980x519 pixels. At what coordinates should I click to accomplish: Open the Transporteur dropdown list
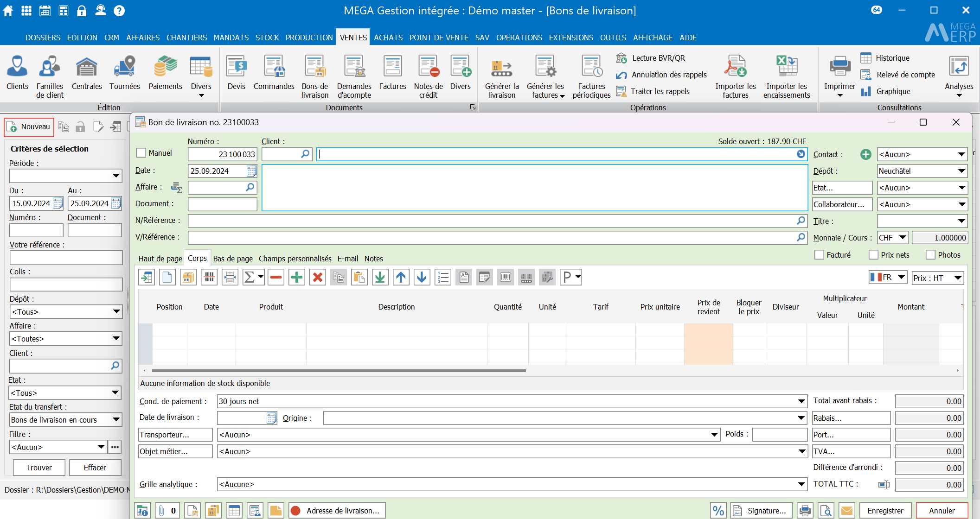point(714,435)
